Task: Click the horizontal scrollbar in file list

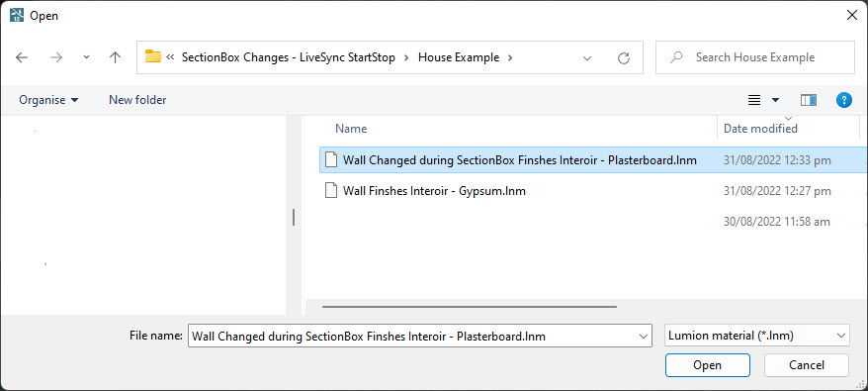Action: pos(470,306)
